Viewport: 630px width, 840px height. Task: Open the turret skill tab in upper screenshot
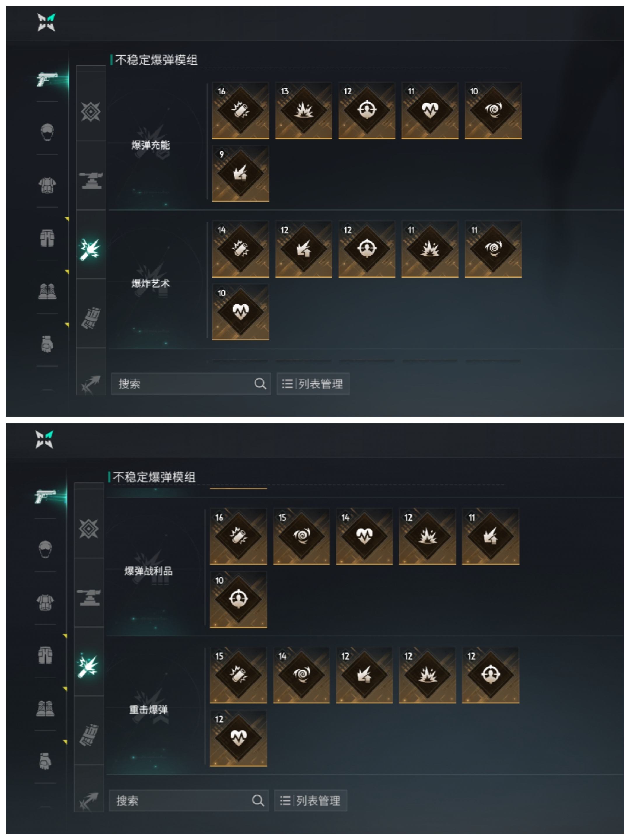91,180
